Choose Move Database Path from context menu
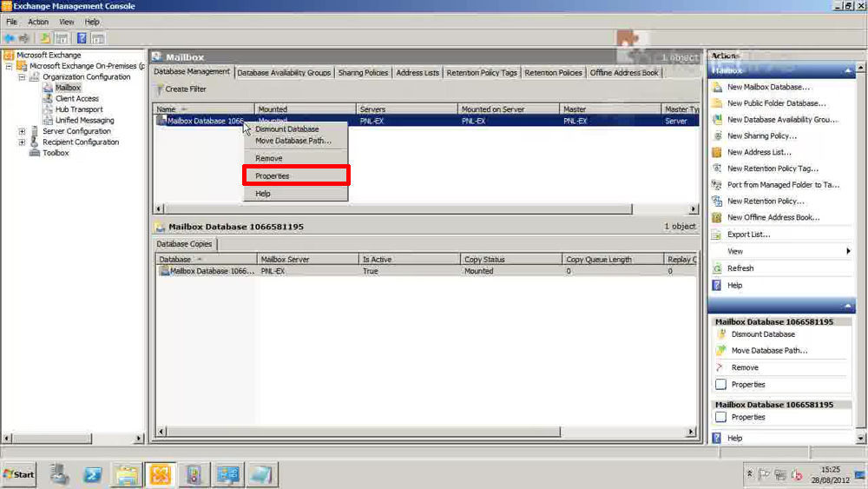 coord(296,141)
